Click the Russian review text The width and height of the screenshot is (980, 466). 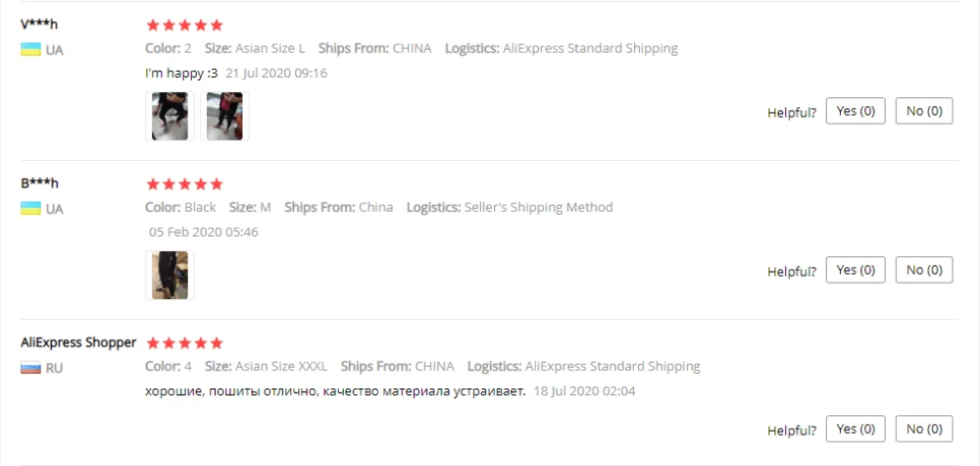point(335,390)
